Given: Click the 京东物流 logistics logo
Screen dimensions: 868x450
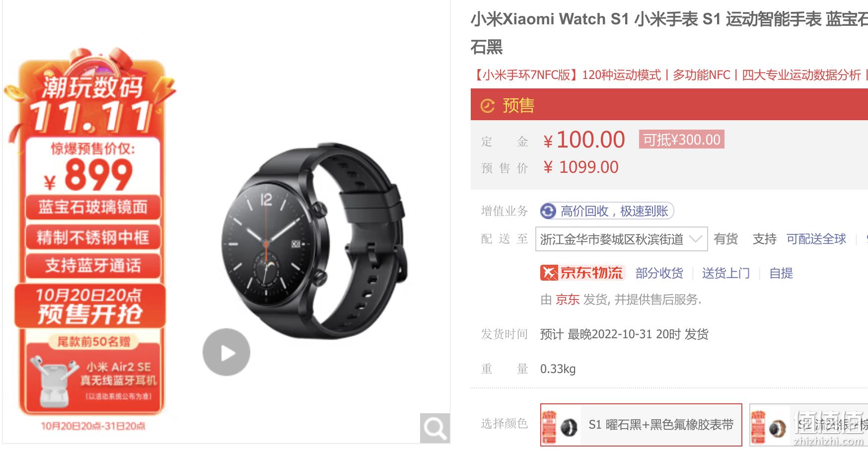Looking at the screenshot, I should (582, 273).
